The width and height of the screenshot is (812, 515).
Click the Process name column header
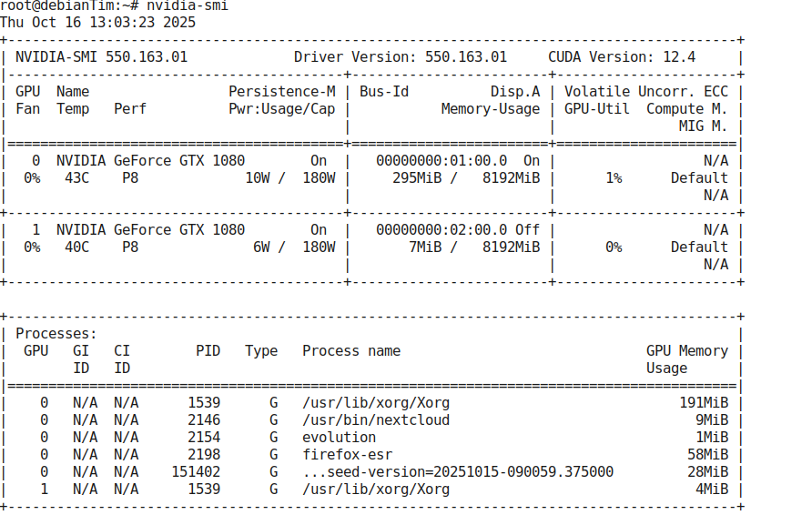coord(351,350)
